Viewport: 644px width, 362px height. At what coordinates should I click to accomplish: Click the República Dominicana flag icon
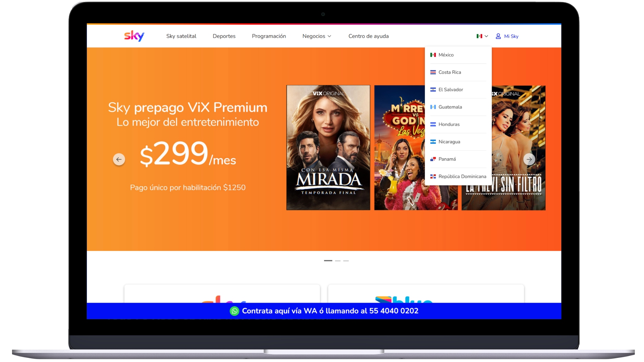pos(433,177)
